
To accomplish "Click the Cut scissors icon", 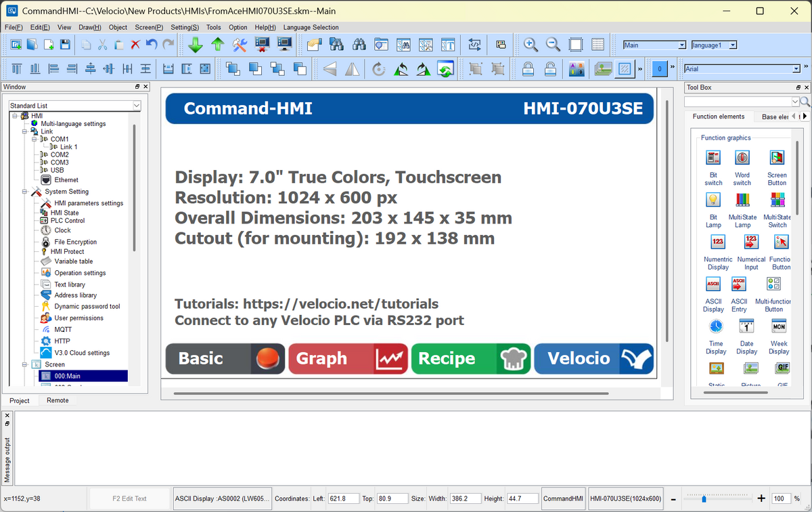I will click(103, 45).
